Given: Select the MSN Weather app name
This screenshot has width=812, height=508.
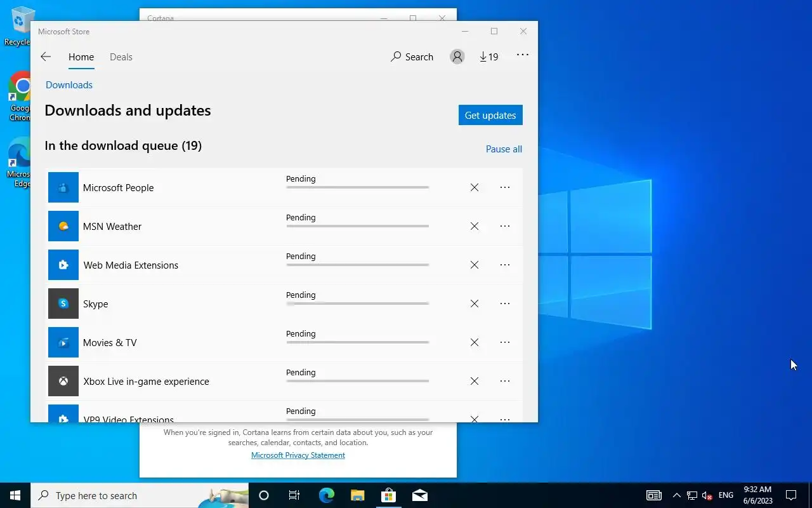Looking at the screenshot, I should [x=112, y=227].
